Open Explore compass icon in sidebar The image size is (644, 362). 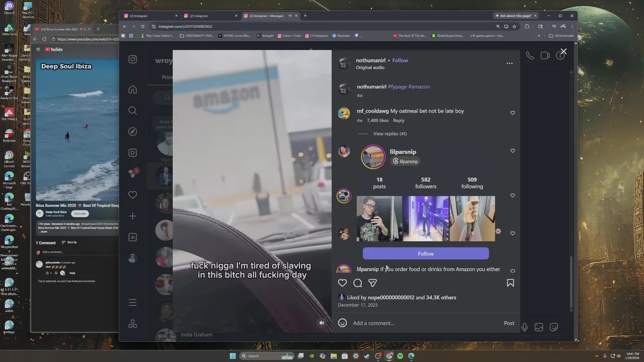click(x=133, y=132)
